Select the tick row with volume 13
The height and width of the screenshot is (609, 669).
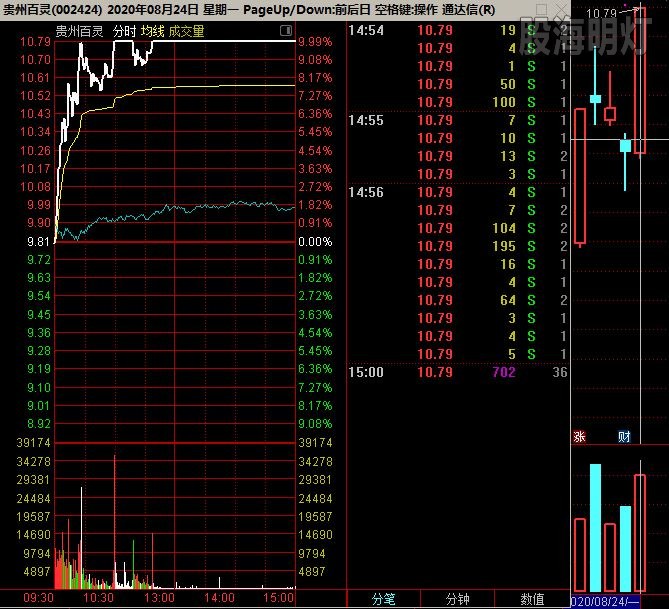click(458, 156)
